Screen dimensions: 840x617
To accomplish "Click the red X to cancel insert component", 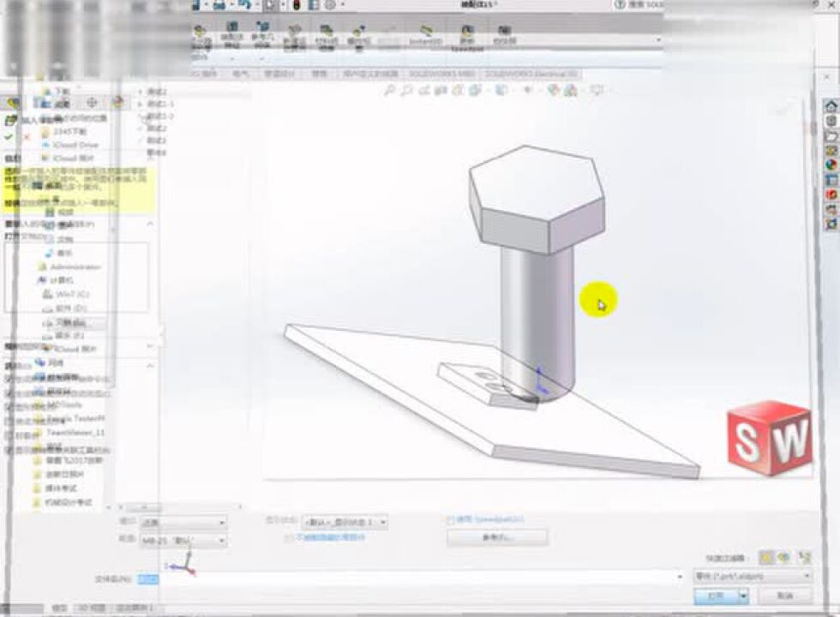I will pyautogui.click(x=26, y=137).
